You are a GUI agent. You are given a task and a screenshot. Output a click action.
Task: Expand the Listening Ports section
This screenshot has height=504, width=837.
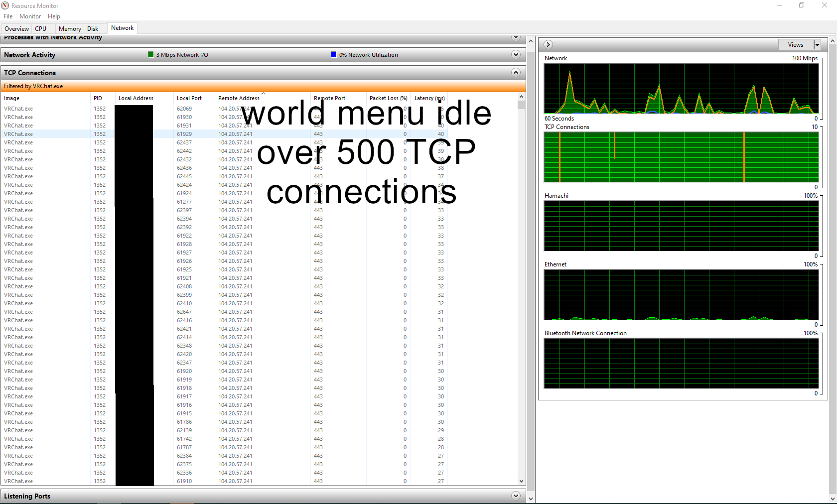pos(516,496)
